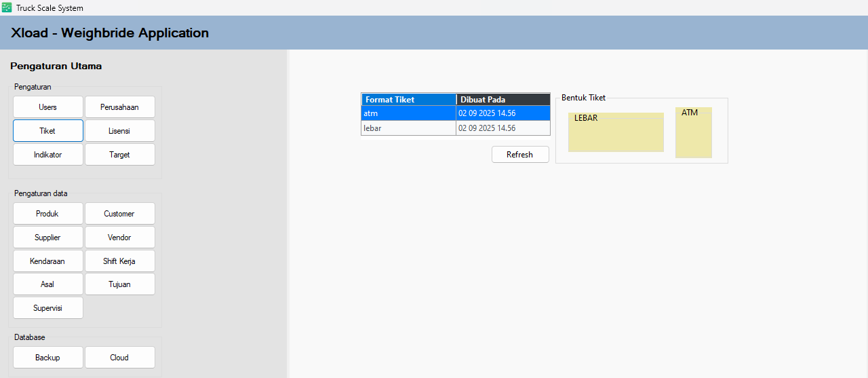This screenshot has width=868, height=378.
Task: Click the LEBAR ticket shape preview
Action: pyautogui.click(x=616, y=133)
